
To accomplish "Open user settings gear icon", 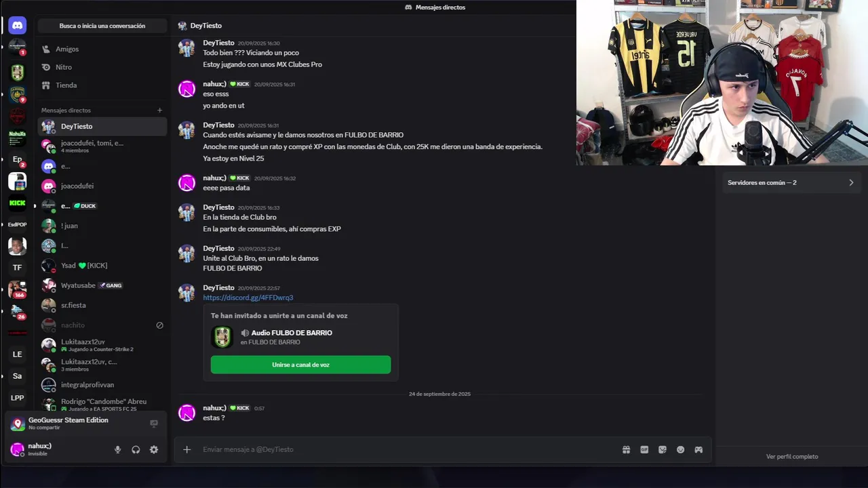I will pyautogui.click(x=154, y=449).
